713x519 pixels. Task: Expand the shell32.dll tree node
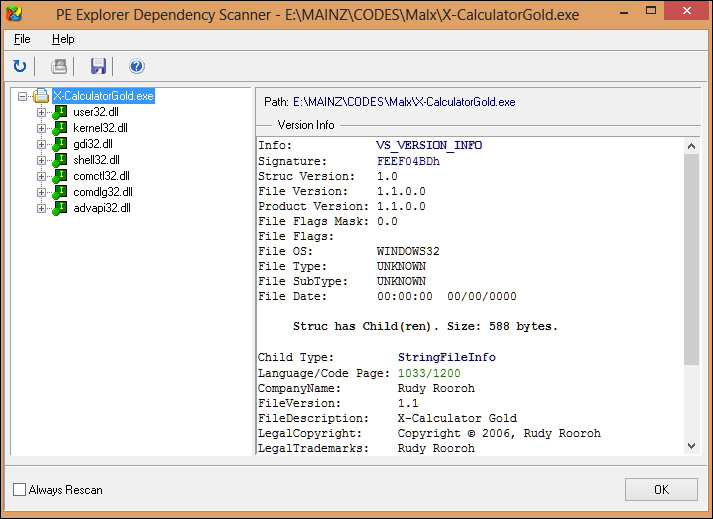[41, 160]
